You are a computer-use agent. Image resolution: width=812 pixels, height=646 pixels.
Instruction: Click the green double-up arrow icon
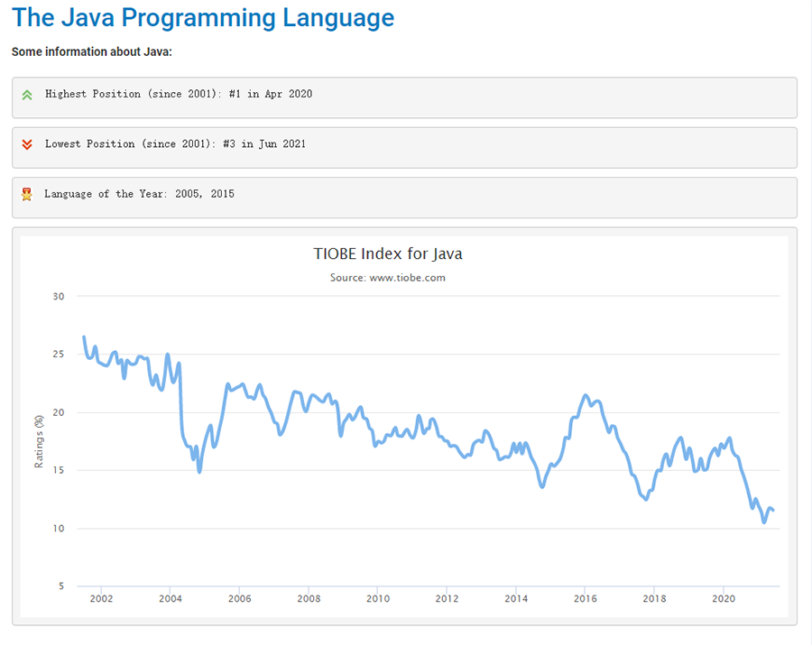click(x=27, y=95)
